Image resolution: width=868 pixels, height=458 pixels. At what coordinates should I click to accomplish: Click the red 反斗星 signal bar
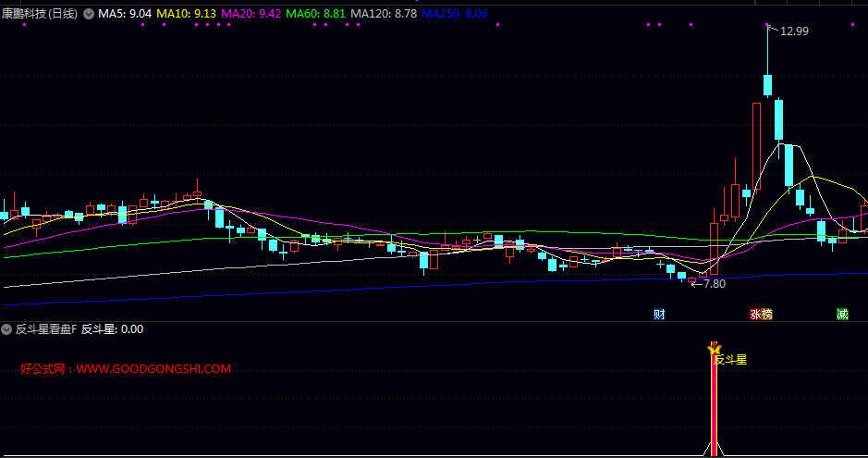click(715, 405)
